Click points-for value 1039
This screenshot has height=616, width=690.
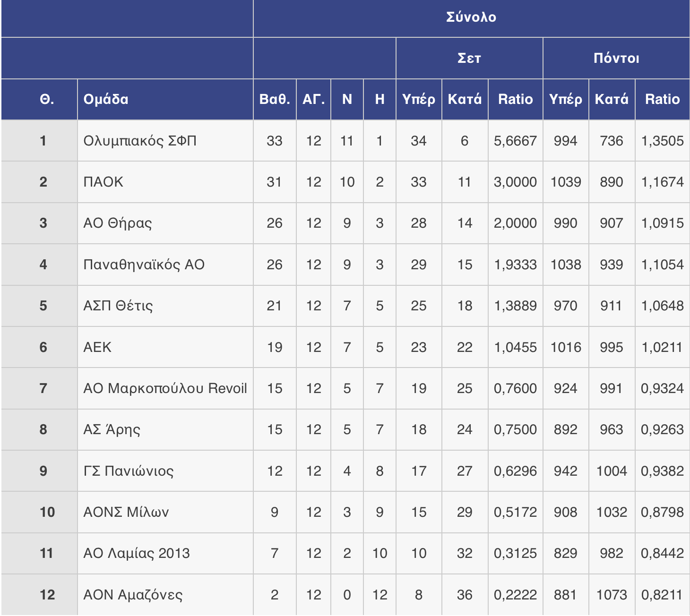coord(566,182)
